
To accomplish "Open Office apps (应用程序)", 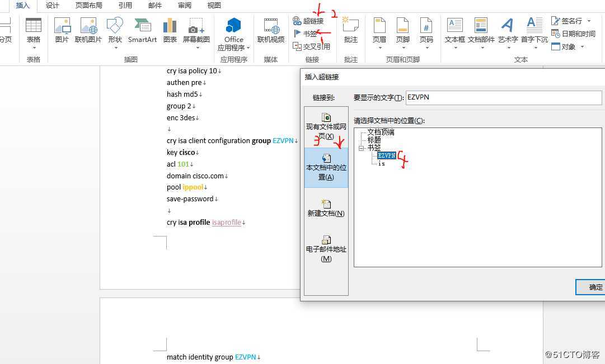I will click(234, 34).
